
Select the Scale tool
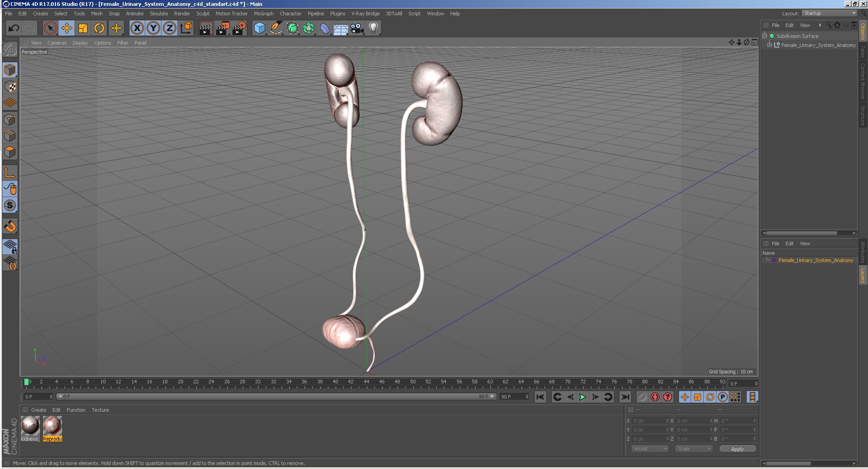83,28
